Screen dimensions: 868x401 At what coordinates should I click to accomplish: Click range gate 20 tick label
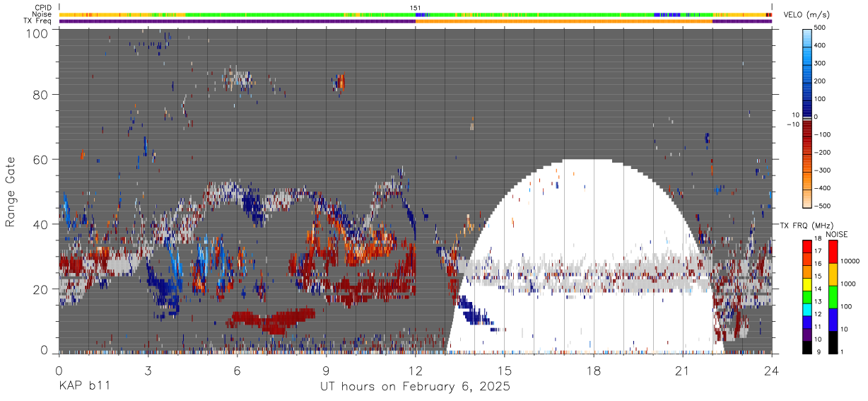pos(40,289)
